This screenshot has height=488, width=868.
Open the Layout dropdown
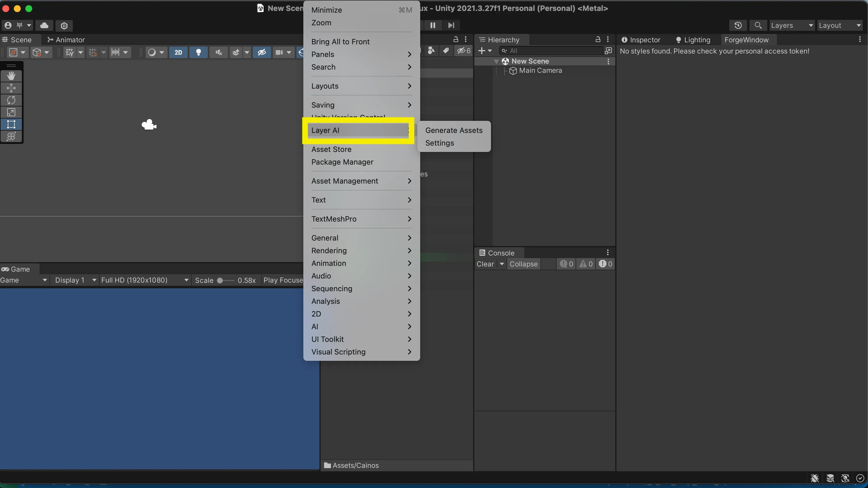840,25
